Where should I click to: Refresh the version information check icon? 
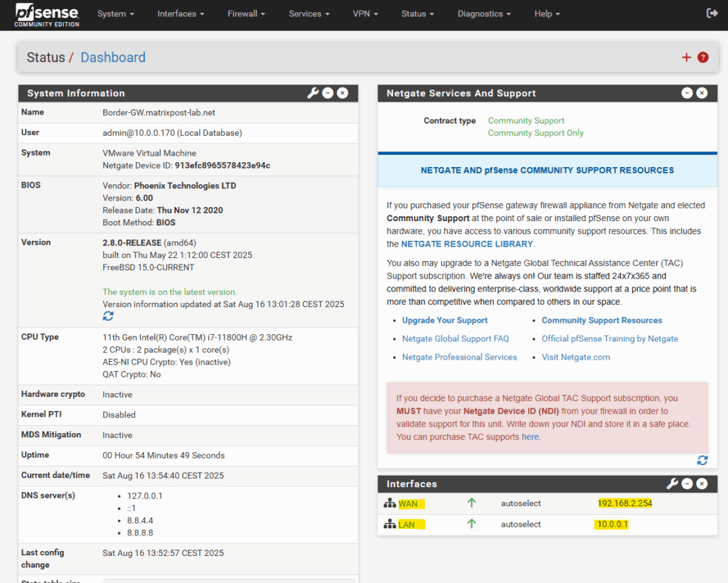[x=108, y=316]
